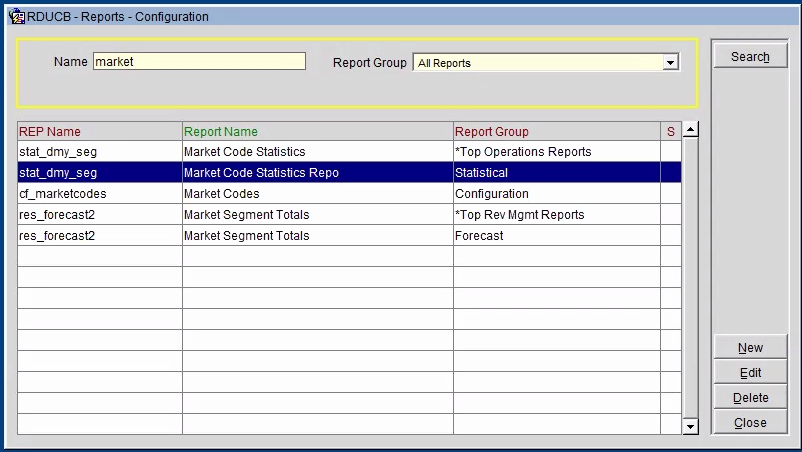Click the Statistical group cell
Viewport: 802px width, 452px height.
coord(556,173)
